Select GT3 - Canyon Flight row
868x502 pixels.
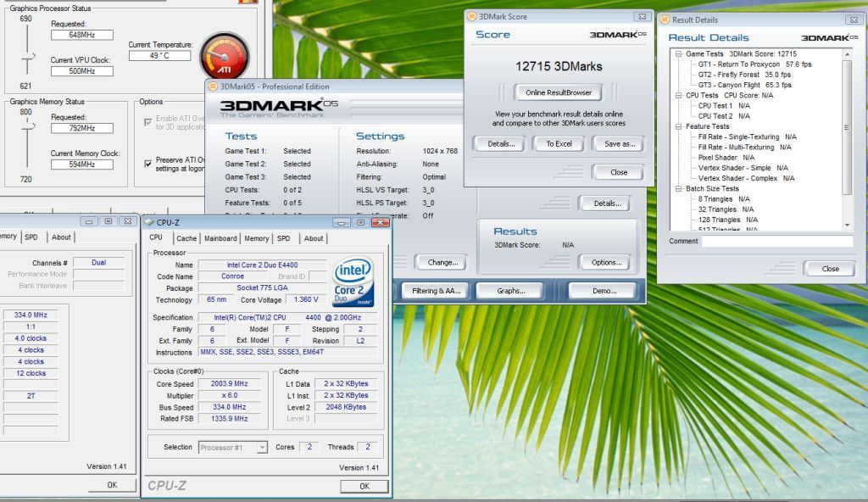click(744, 86)
